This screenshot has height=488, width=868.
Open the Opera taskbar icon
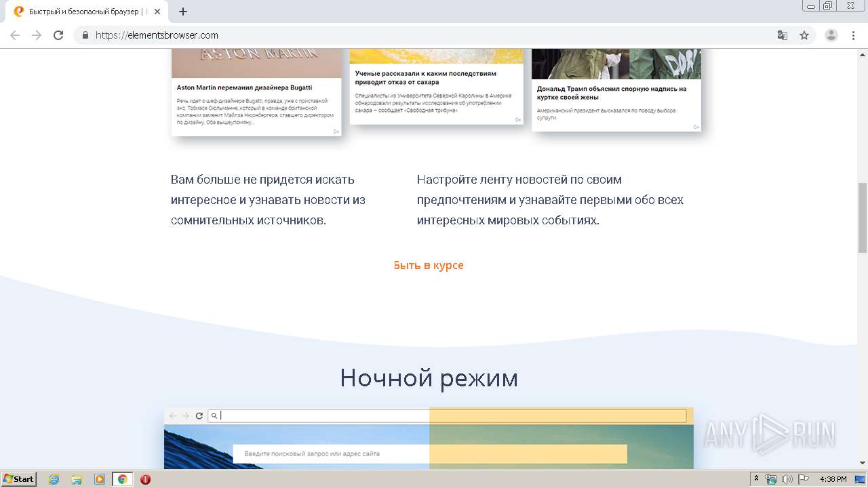(x=145, y=479)
